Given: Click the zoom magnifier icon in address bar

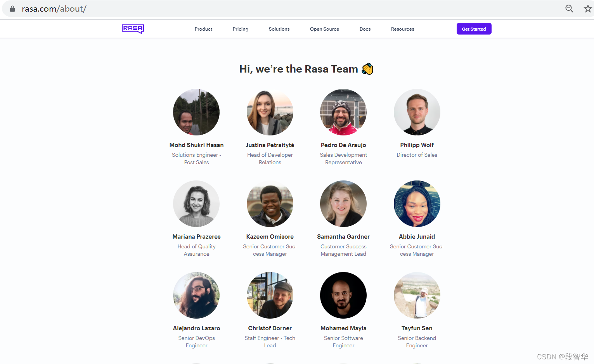Looking at the screenshot, I should point(569,9).
